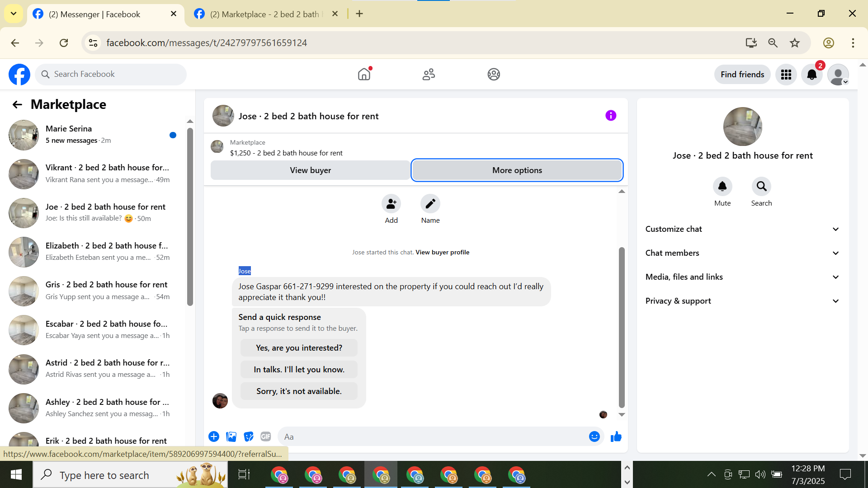This screenshot has height=488, width=868.
Task: Click the Search conversation magnifier icon
Action: coord(761,186)
